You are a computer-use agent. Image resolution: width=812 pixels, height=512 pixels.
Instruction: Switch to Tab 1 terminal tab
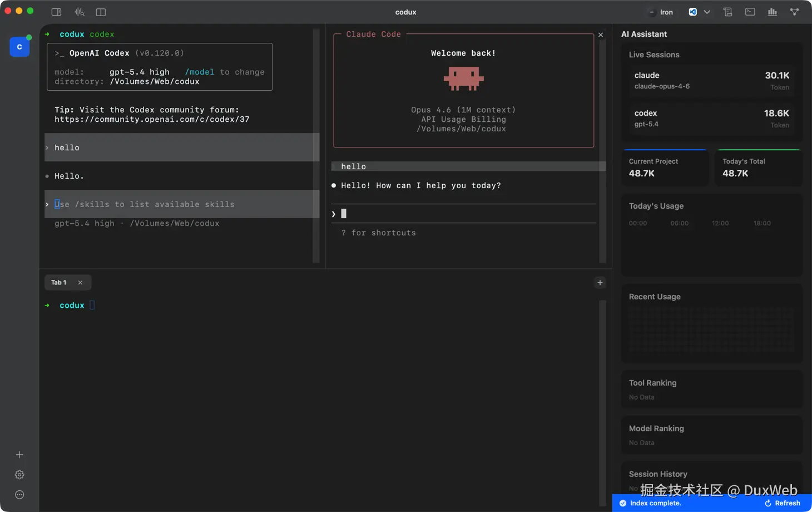click(59, 283)
